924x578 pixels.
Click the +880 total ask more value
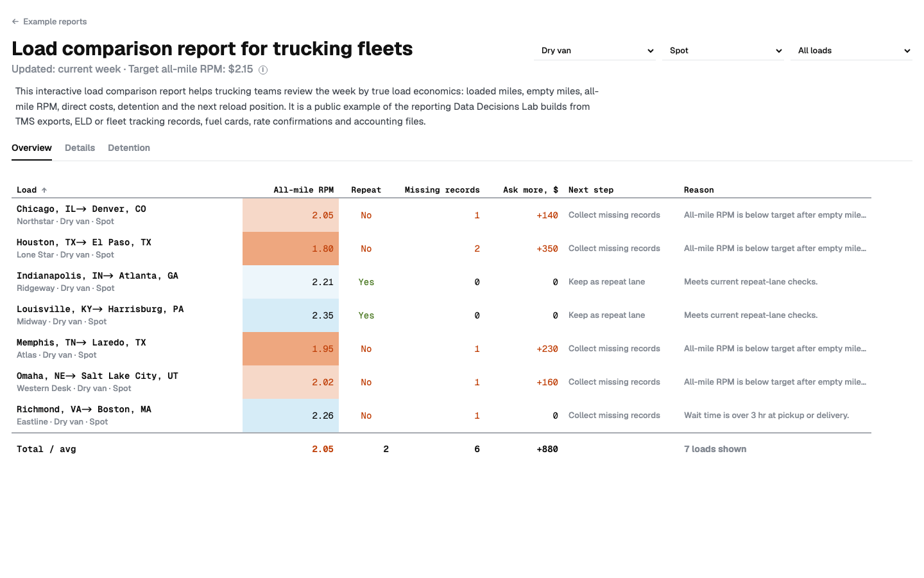click(547, 450)
